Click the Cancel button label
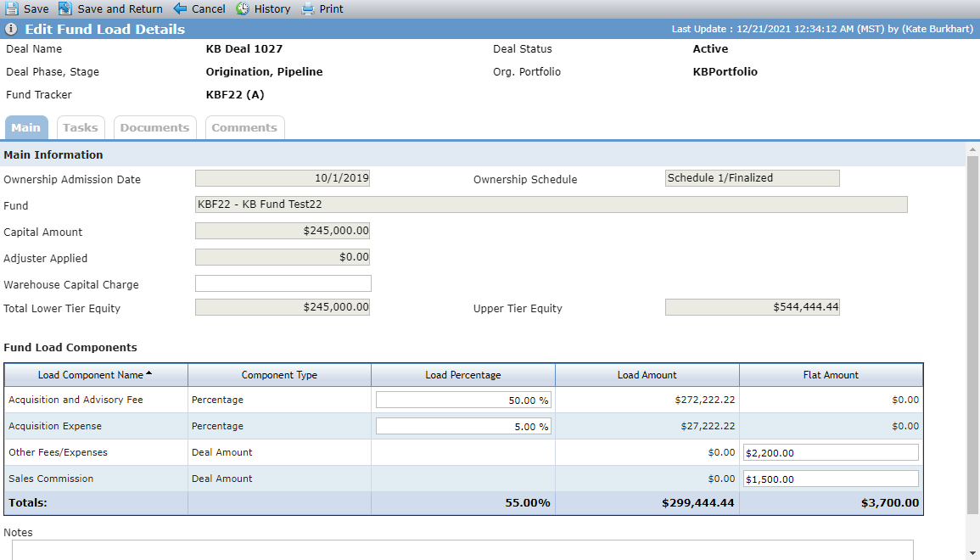980x560 pixels. pyautogui.click(x=209, y=8)
